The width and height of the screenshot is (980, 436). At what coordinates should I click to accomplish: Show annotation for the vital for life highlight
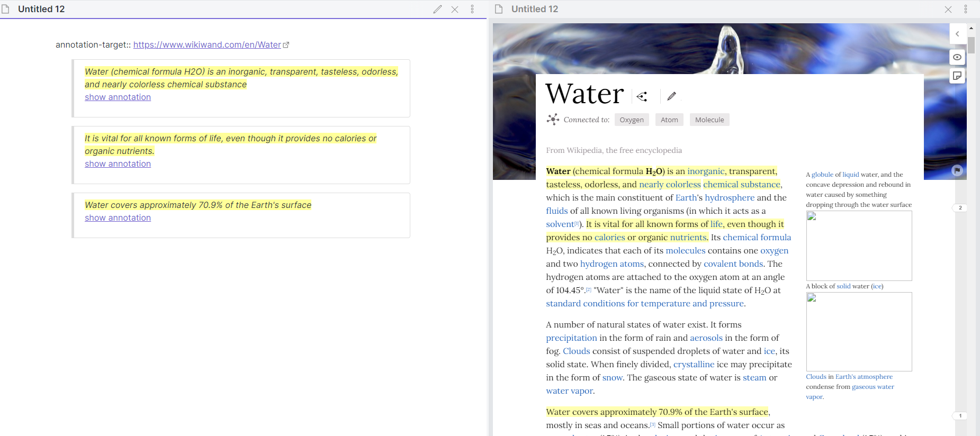pyautogui.click(x=118, y=164)
